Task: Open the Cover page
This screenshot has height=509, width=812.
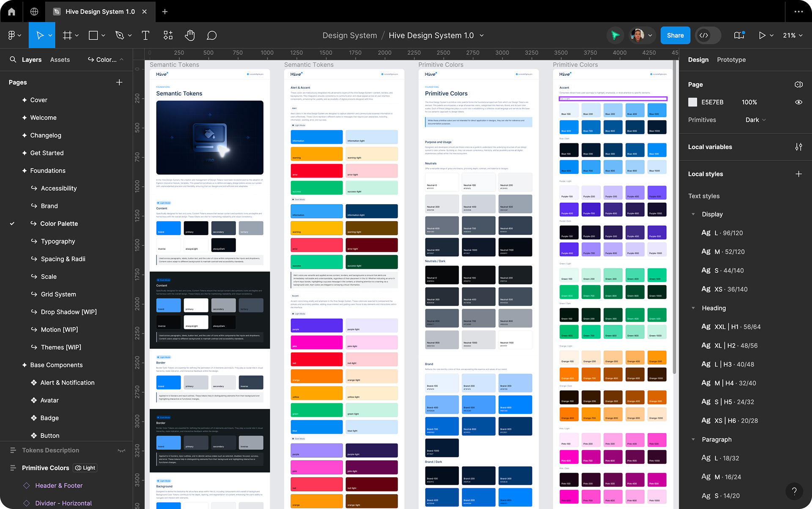Action: coord(38,100)
